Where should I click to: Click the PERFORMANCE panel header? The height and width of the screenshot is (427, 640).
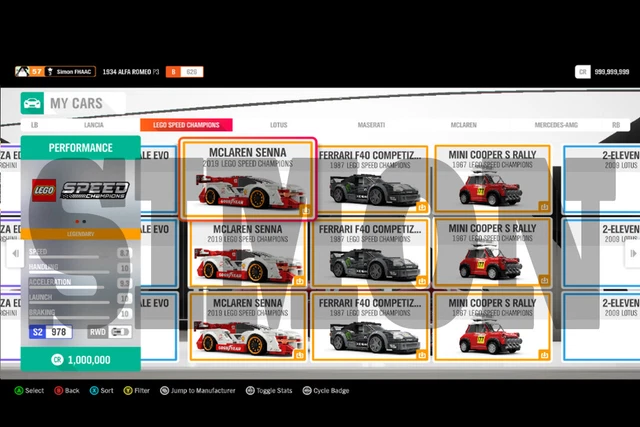(81, 148)
